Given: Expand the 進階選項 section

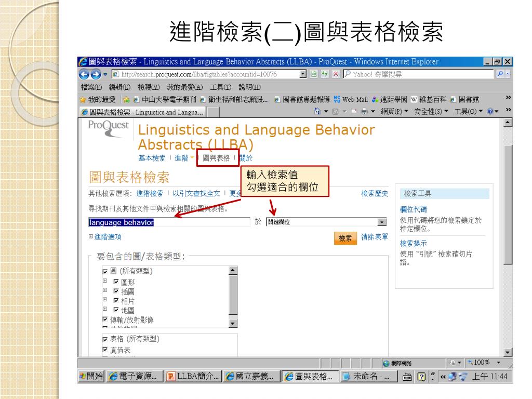Looking at the screenshot, I should coord(105,237).
